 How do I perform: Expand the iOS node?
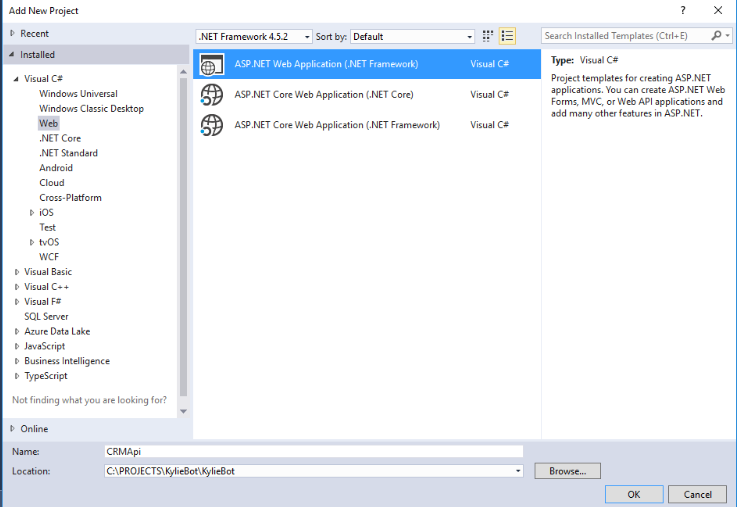point(31,213)
